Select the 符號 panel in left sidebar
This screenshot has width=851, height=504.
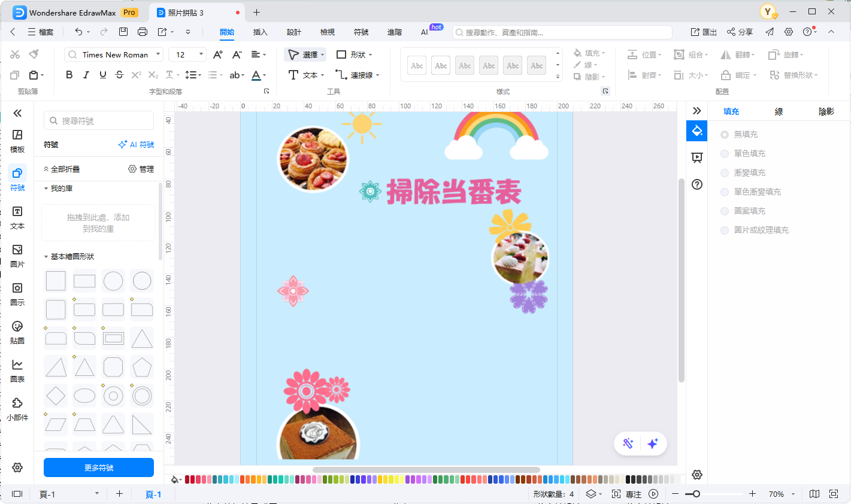[17, 178]
